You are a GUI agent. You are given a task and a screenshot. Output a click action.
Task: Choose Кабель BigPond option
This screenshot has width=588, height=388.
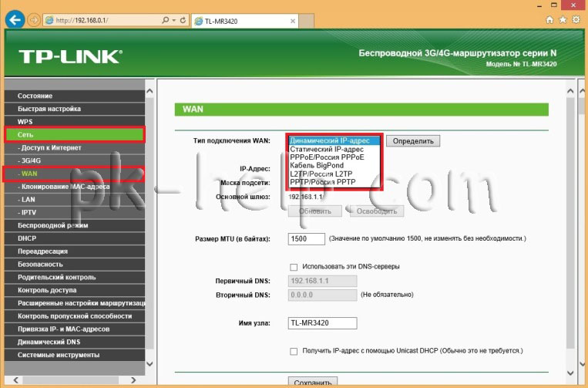click(x=334, y=166)
